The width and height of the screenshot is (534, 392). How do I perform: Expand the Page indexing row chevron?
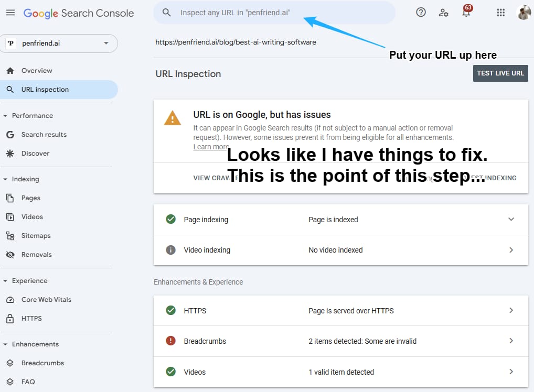click(511, 219)
